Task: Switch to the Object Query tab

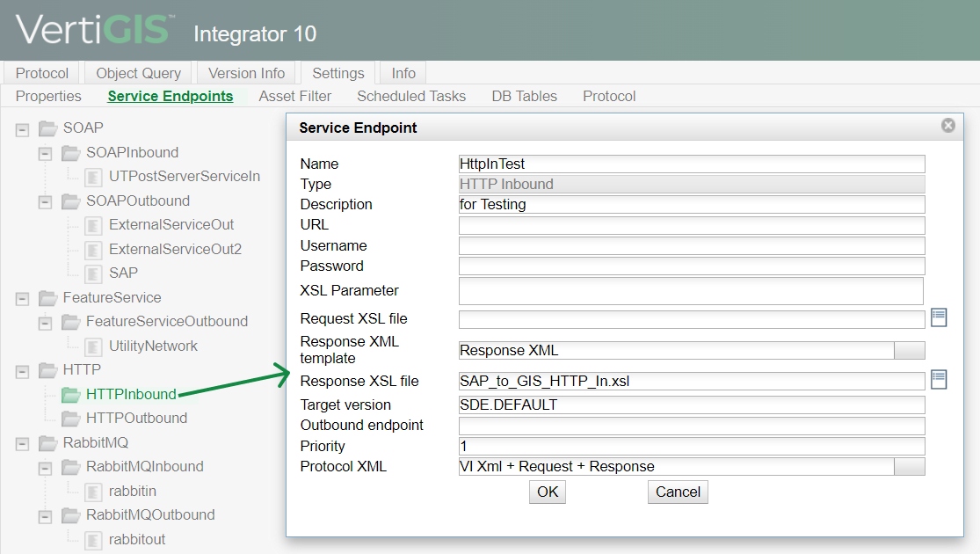Action: pos(138,73)
